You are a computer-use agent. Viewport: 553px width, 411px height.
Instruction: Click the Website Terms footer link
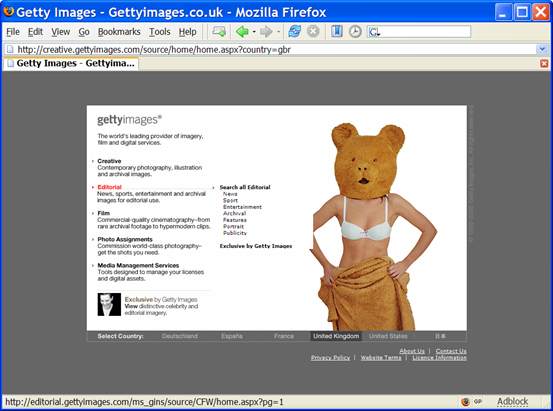[x=381, y=357]
